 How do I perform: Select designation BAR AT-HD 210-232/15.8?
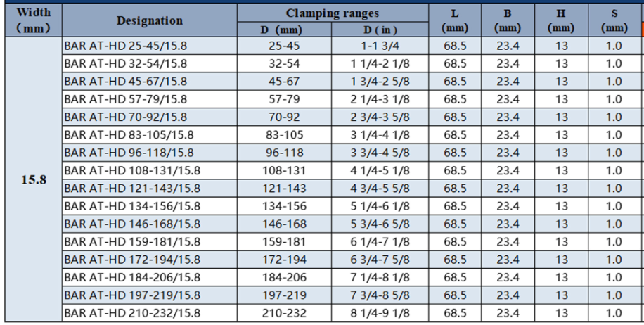tap(131, 313)
